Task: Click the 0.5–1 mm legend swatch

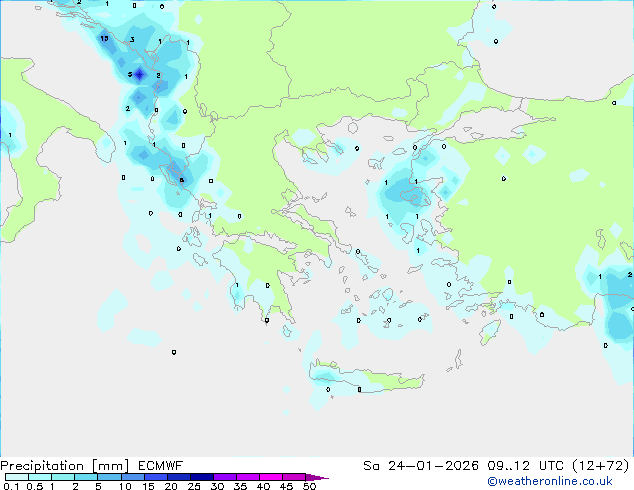Action: [x=40, y=477]
